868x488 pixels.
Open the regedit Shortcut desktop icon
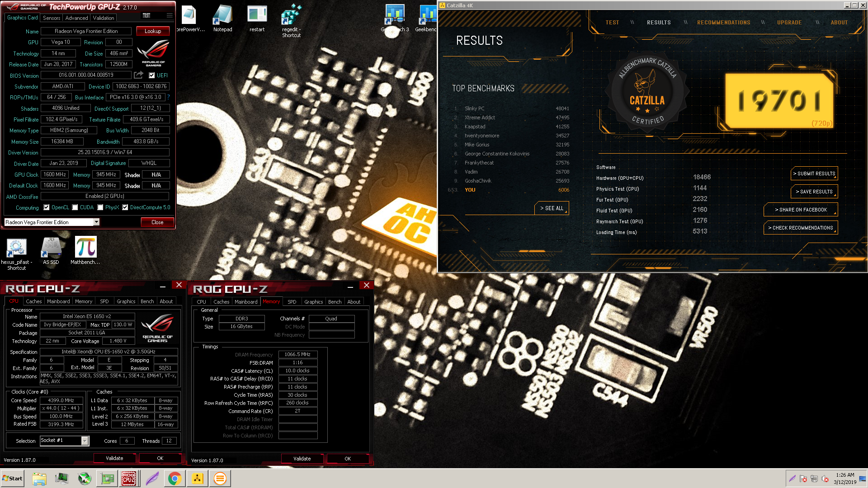291,21
